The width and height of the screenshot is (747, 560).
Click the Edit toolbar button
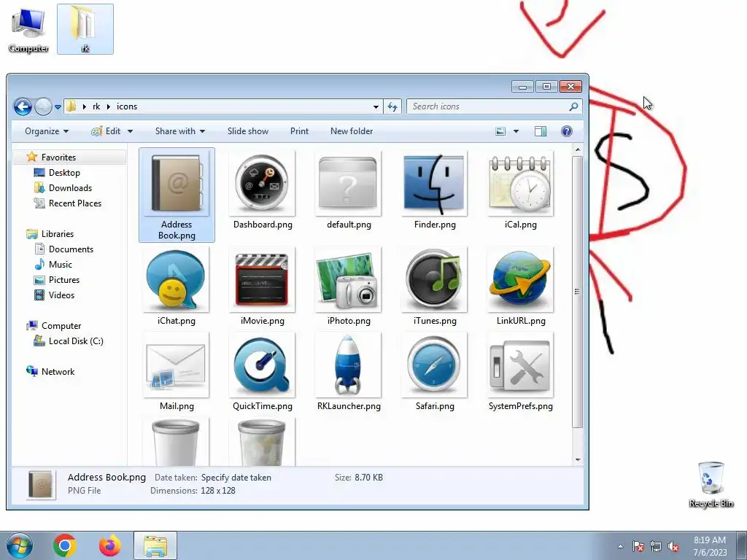point(107,131)
